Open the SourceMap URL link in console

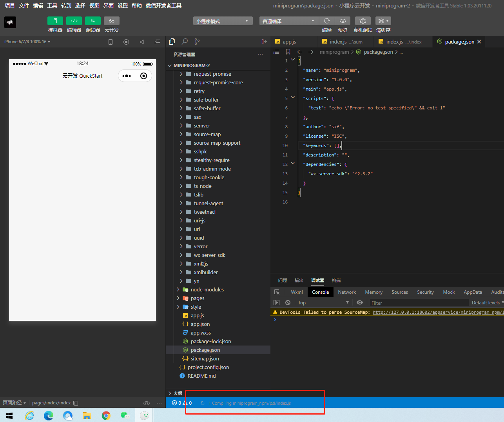tap(437, 312)
